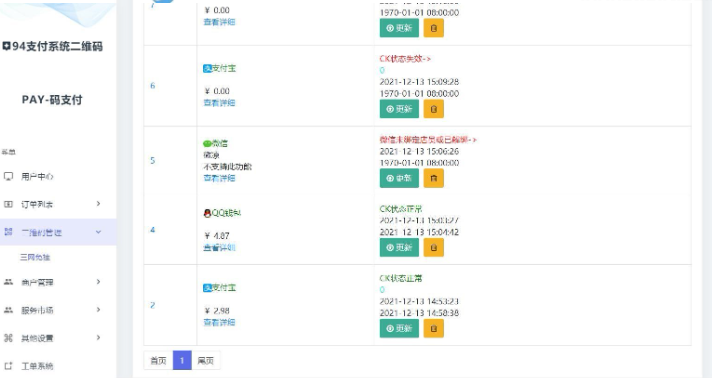Click 更新 button for row 4 QQ

pyautogui.click(x=399, y=248)
